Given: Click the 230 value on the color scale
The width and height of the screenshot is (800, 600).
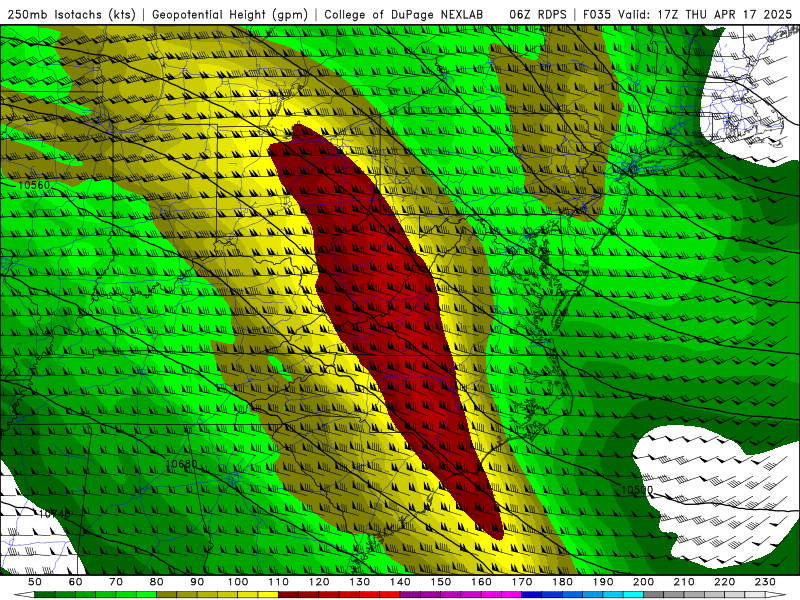Looking at the screenshot, I should [x=765, y=582].
